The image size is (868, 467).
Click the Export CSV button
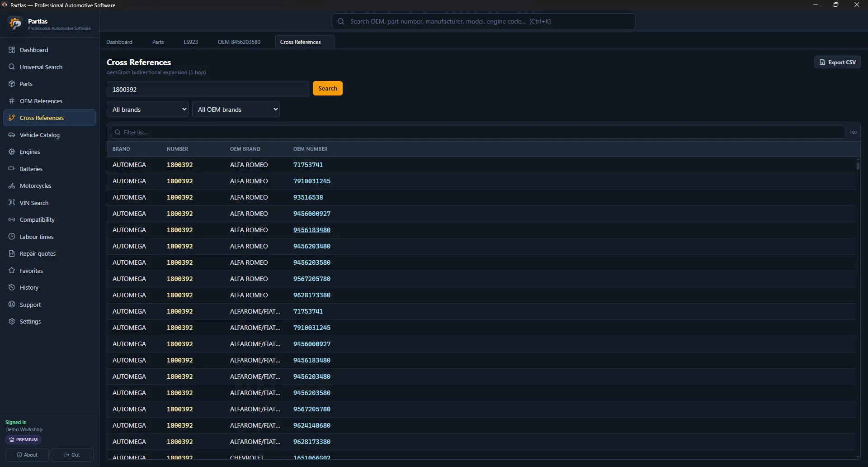point(837,62)
